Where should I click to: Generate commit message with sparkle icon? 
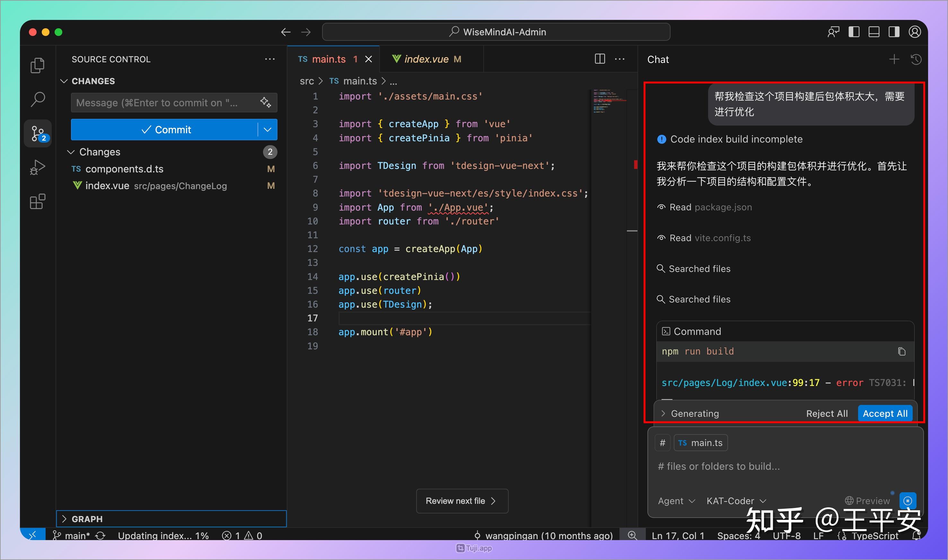coord(265,102)
